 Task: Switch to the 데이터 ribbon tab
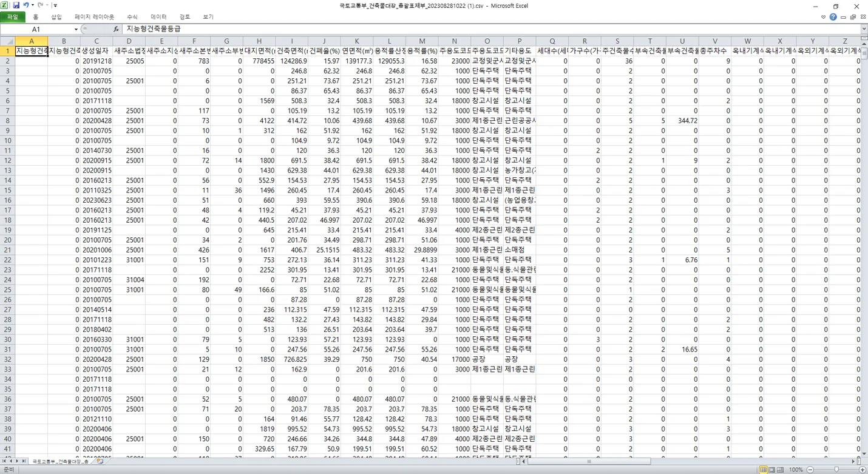159,17
